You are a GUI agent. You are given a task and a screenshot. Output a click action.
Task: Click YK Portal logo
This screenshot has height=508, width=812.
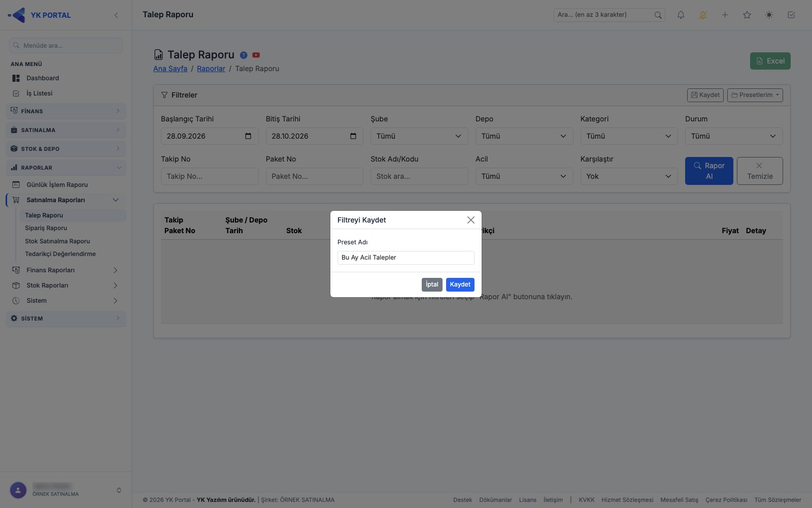tap(40, 15)
